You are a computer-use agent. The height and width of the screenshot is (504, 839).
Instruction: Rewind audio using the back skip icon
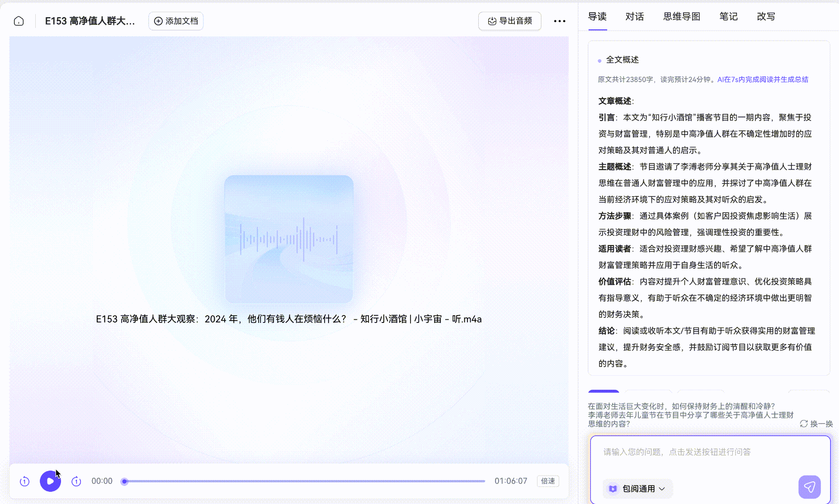[24, 481]
